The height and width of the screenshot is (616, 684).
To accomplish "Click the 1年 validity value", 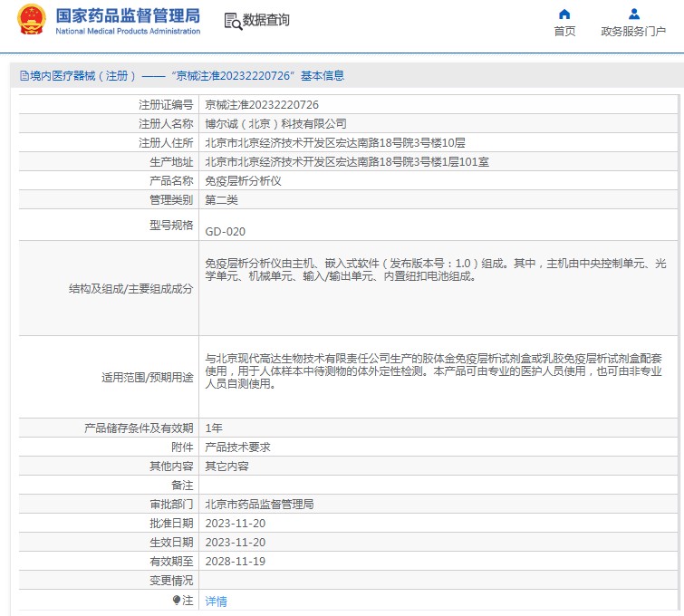I will [214, 428].
